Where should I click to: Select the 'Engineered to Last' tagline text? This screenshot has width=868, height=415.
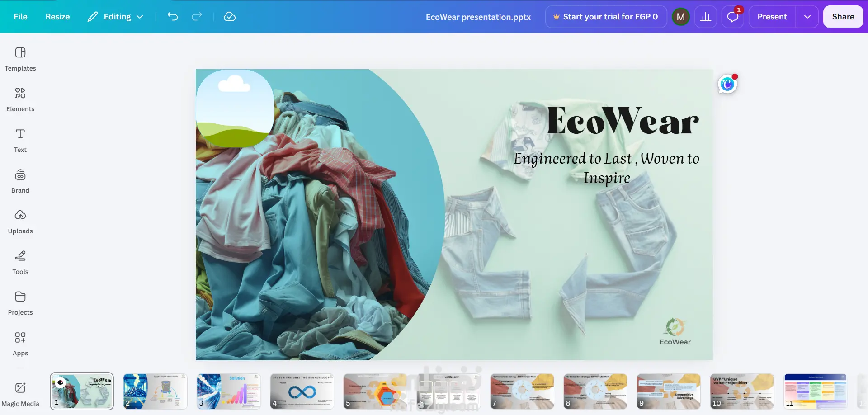point(607,168)
